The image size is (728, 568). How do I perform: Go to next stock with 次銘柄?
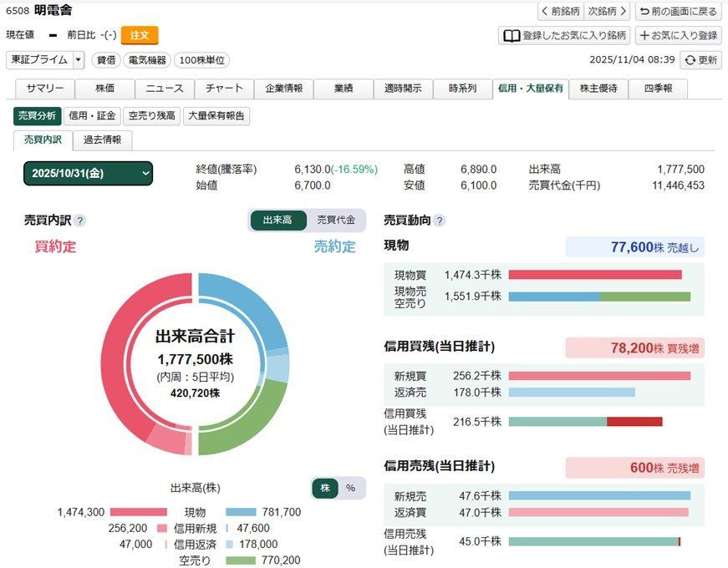[x=607, y=11]
